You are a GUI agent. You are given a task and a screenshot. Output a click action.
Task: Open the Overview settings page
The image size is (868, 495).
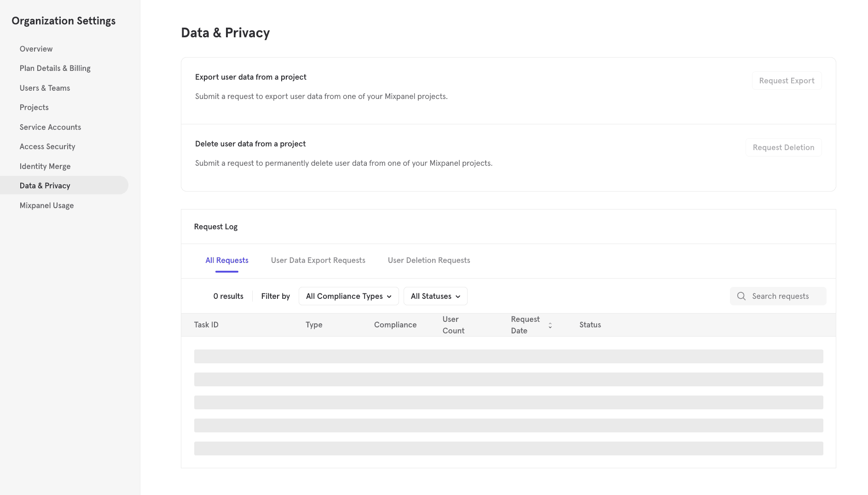pos(36,48)
